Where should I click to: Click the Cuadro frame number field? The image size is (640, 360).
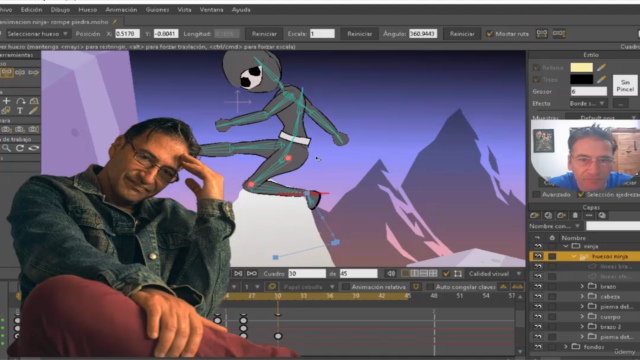[x=307, y=273]
